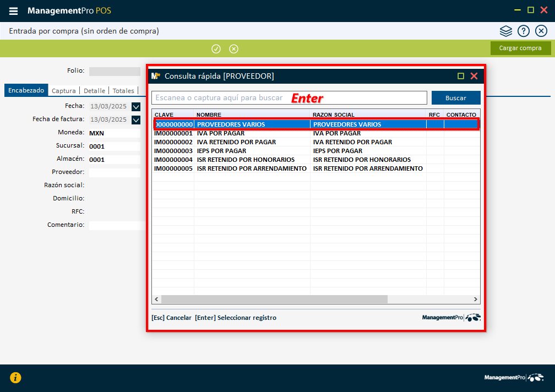The width and height of the screenshot is (555, 392).
Task: Click the Cargar compra button
Action: click(520, 48)
